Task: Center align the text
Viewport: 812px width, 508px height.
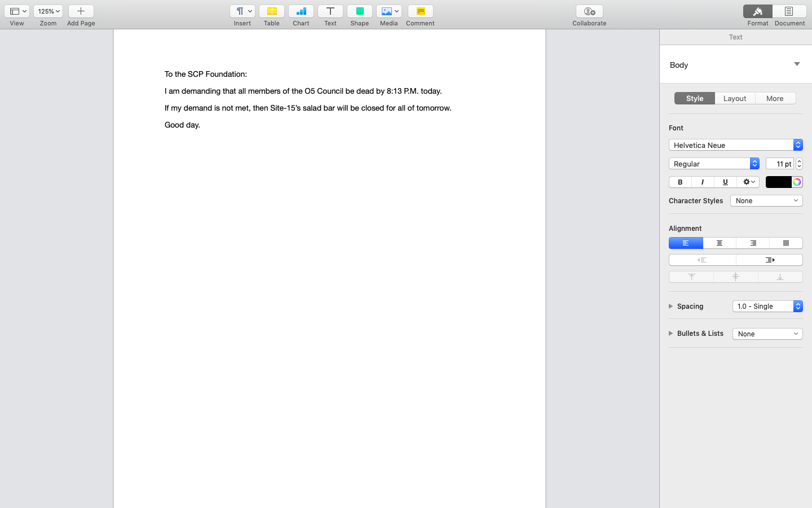Action: click(720, 243)
